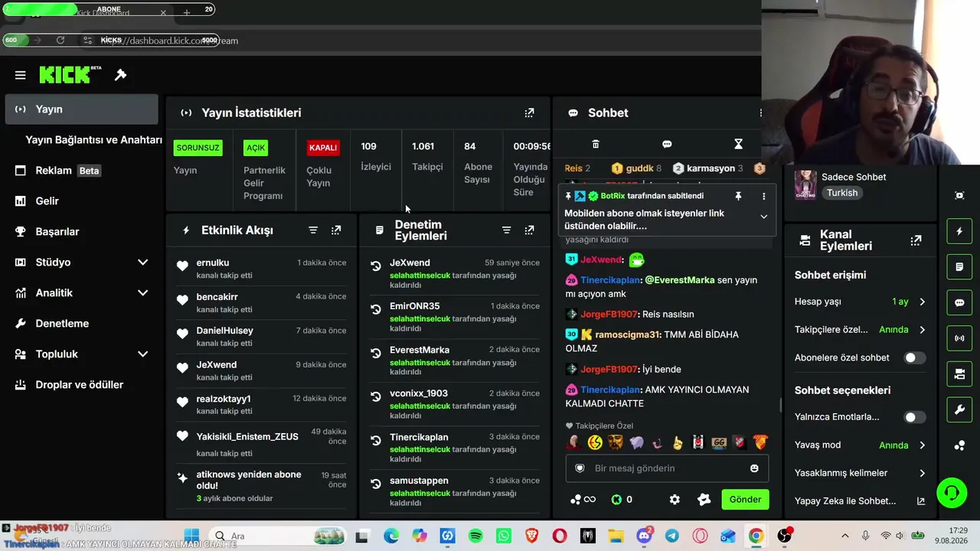Click username EmirONR35 in Denetim Eylemleri
The image size is (980, 551).
point(414,306)
